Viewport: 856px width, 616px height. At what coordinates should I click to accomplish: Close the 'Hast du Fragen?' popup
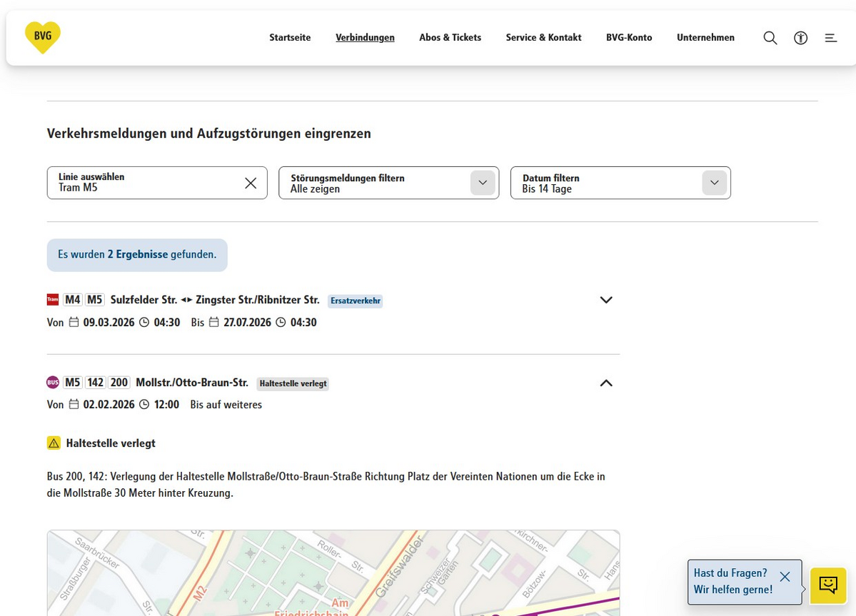click(x=785, y=576)
